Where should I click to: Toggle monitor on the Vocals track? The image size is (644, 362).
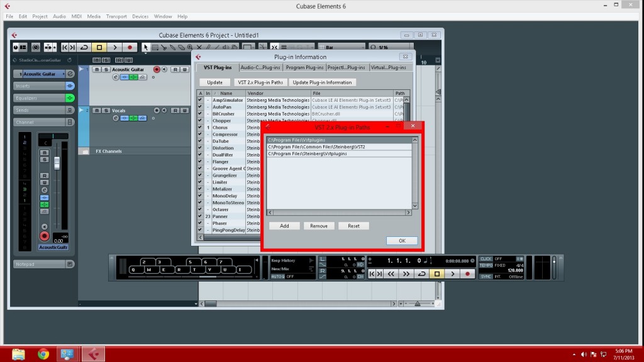[x=164, y=111]
